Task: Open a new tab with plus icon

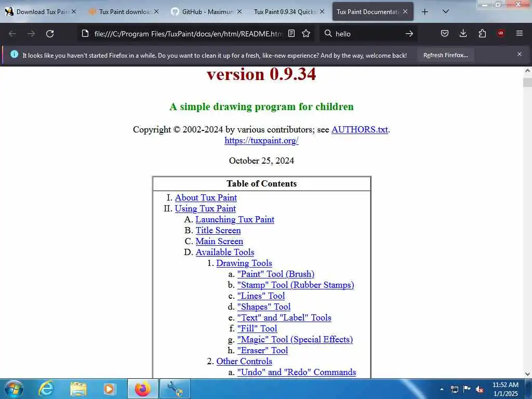Action: pyautogui.click(x=424, y=12)
